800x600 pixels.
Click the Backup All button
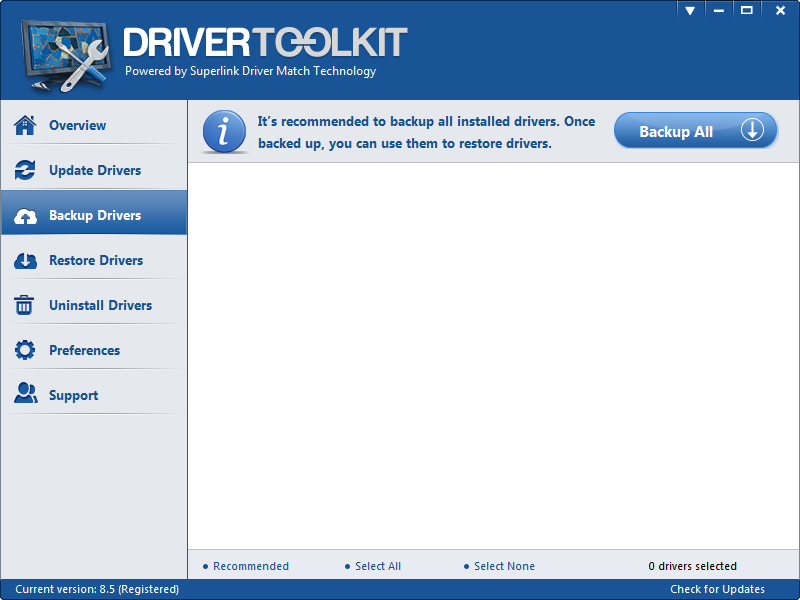(695, 131)
